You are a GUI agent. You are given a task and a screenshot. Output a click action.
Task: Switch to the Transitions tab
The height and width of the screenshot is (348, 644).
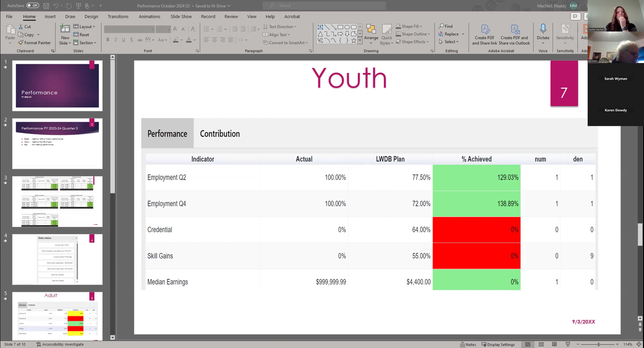tap(118, 16)
